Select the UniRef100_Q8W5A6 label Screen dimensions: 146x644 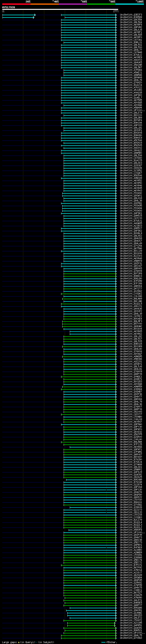tap(131, 75)
